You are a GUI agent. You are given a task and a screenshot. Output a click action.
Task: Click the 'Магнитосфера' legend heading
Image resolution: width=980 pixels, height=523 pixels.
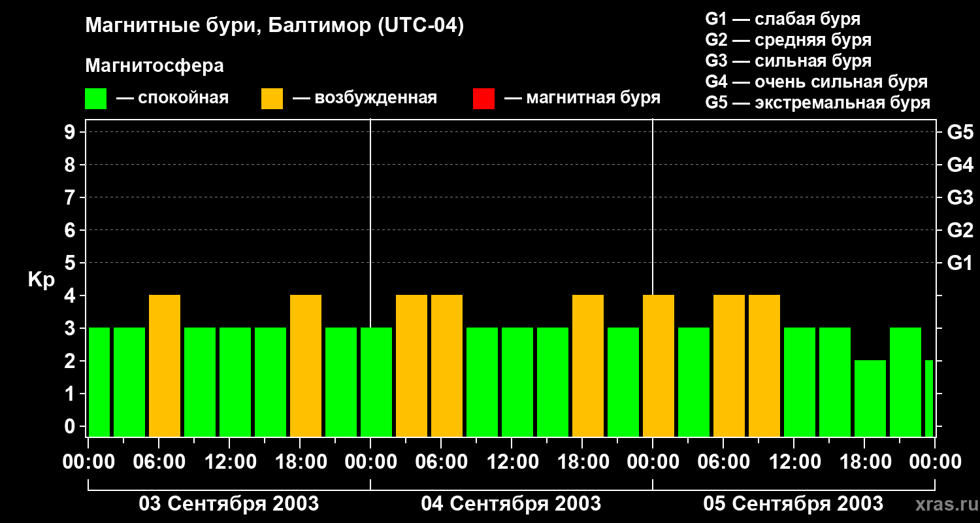[x=154, y=66]
